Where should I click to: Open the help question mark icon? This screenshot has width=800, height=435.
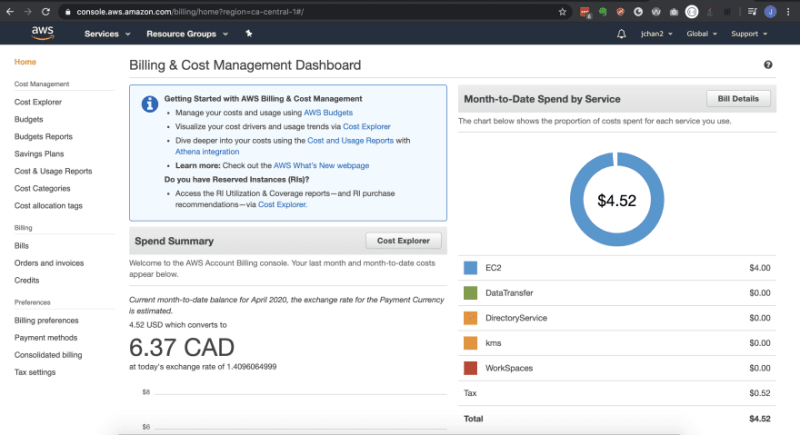[x=768, y=65]
